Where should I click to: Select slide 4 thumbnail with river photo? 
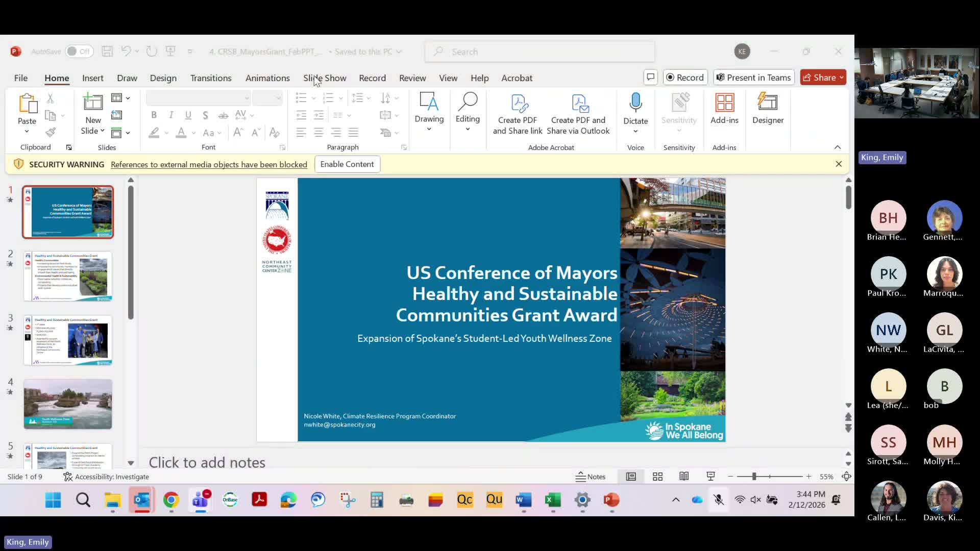68,404
